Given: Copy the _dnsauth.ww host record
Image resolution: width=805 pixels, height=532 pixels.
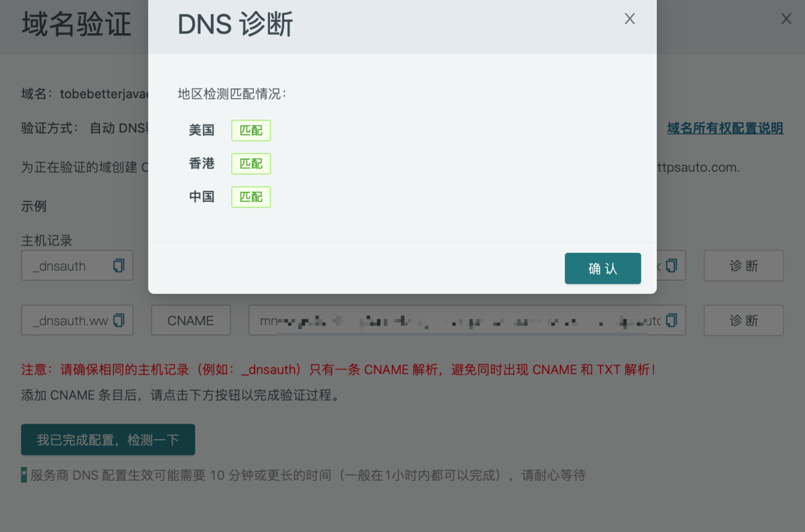Looking at the screenshot, I should 119,320.
